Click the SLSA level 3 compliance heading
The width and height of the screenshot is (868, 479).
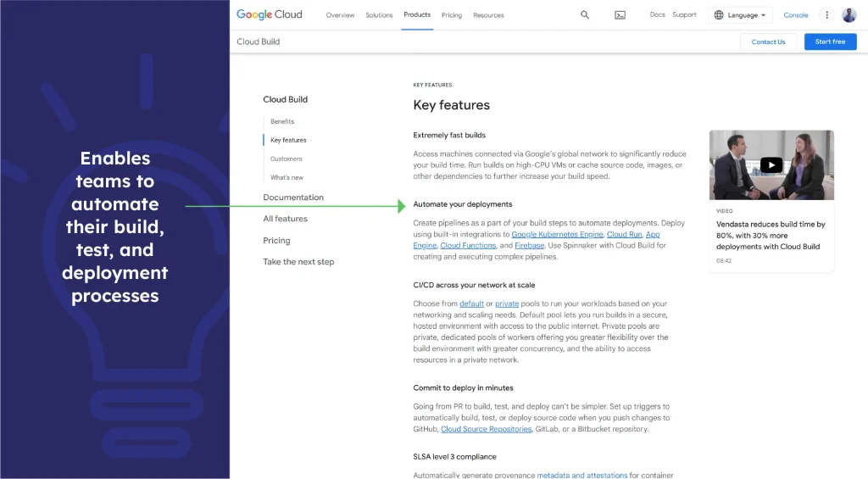tap(454, 457)
